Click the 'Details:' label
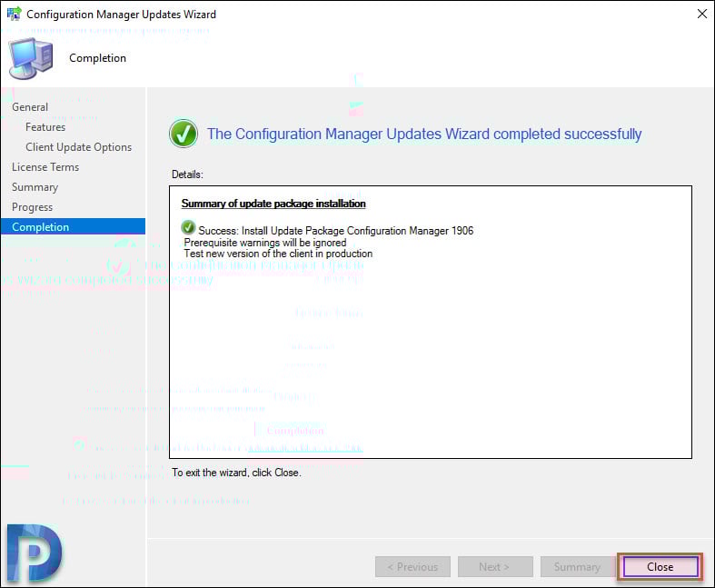 click(x=187, y=174)
